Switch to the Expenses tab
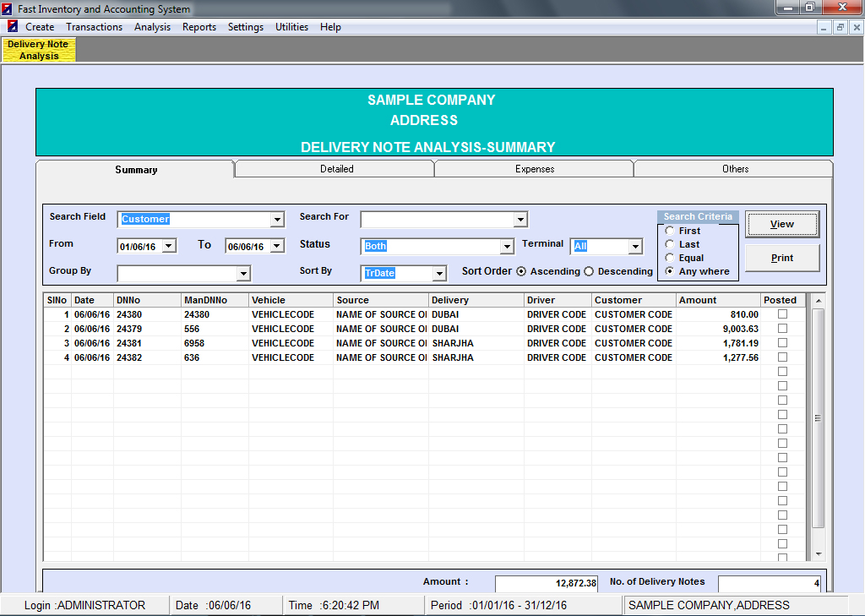 pyautogui.click(x=535, y=169)
